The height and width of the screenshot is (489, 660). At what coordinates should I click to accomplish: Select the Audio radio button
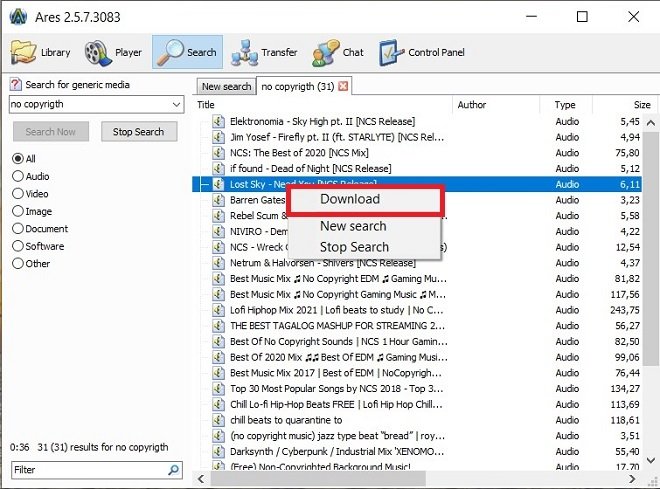click(x=18, y=176)
